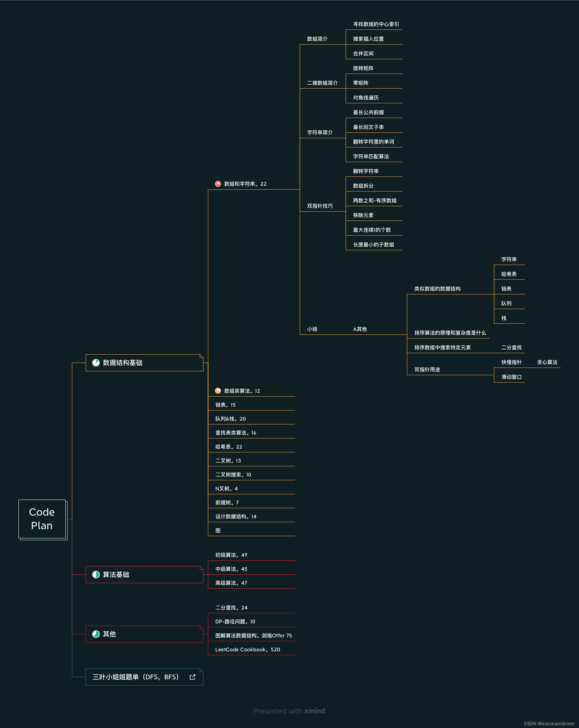Click 排序算法的原理和复杂度是什么 node
This screenshot has width=579, height=728.
pyautogui.click(x=450, y=333)
